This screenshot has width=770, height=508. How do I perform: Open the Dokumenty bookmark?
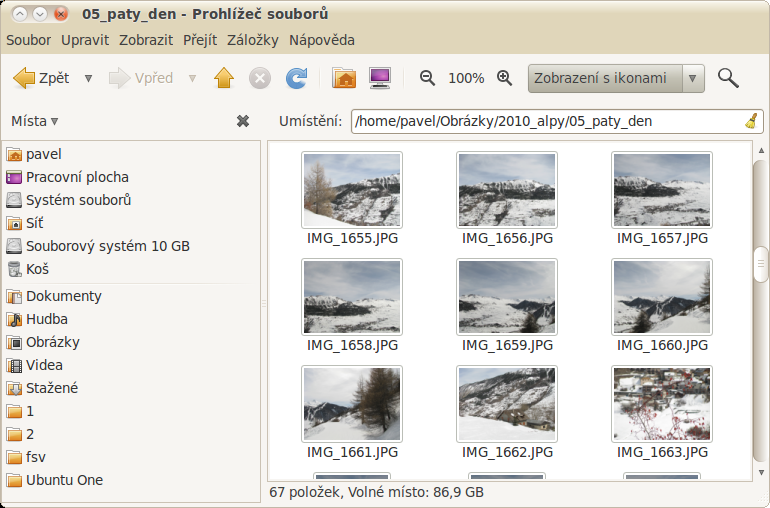[x=132, y=296]
